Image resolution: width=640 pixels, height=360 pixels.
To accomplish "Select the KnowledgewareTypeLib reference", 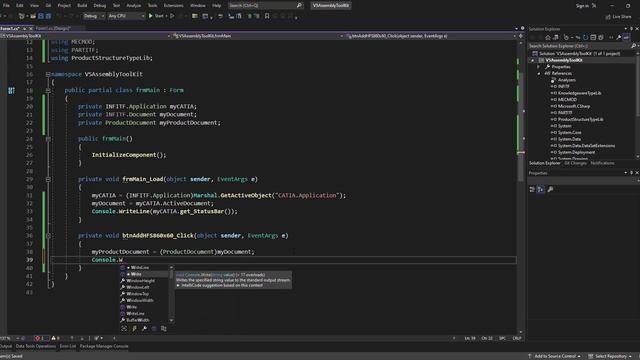I will [580, 93].
